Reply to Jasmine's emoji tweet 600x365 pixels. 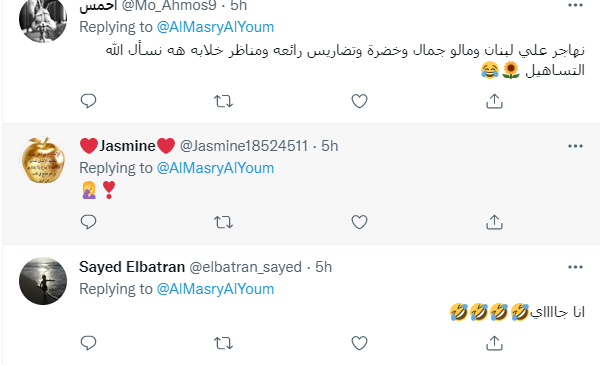pos(88,222)
